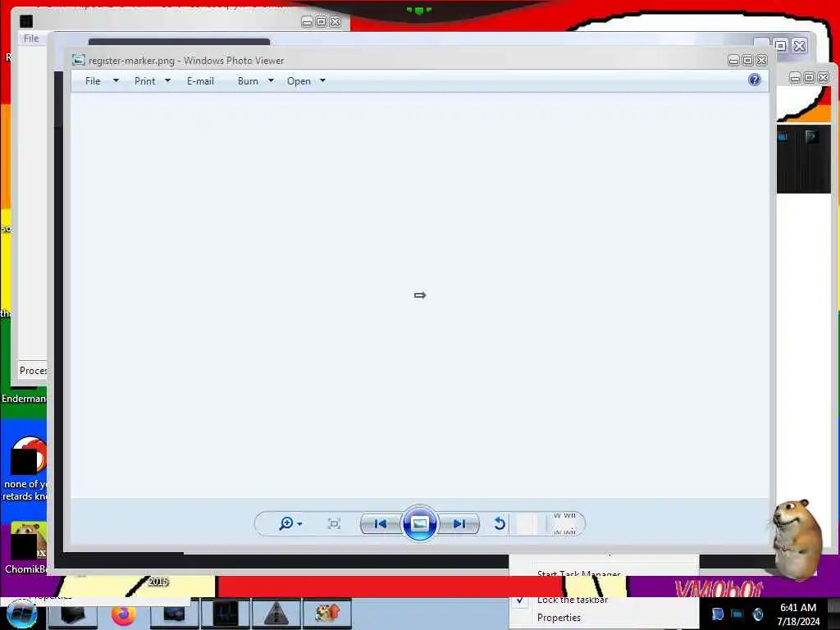Go to previous image in Photo Viewer
The image size is (840, 630).
381,524
